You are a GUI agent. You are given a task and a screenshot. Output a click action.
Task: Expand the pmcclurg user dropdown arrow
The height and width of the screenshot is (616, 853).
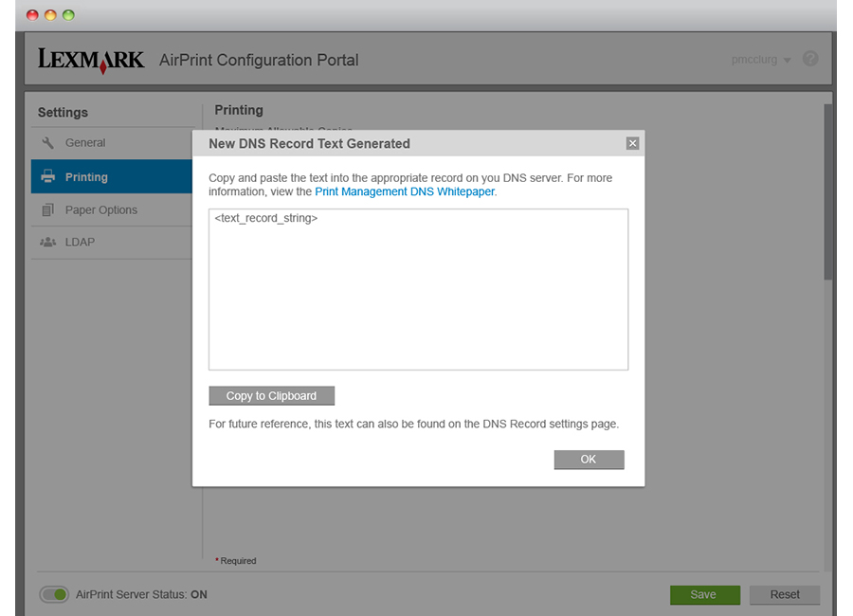[x=788, y=61]
